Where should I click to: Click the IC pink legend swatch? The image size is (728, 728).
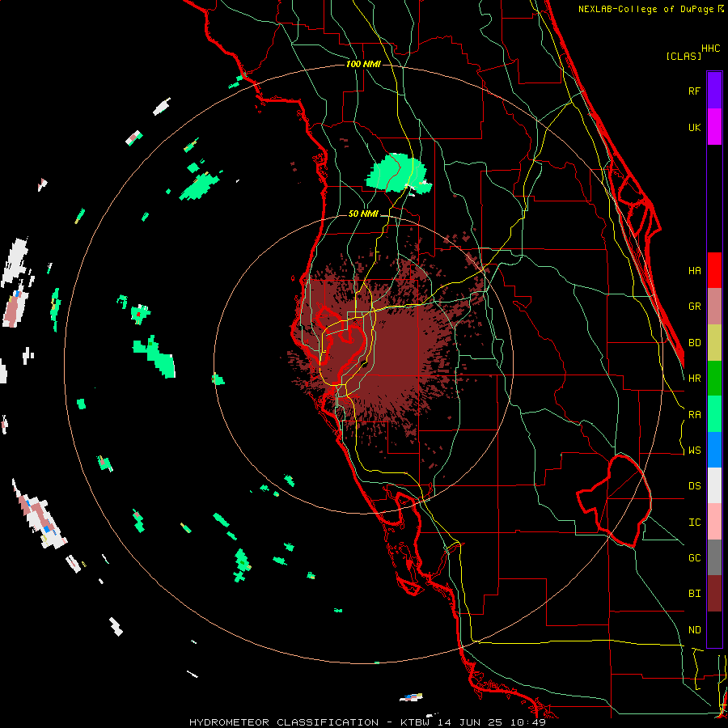tap(714, 522)
